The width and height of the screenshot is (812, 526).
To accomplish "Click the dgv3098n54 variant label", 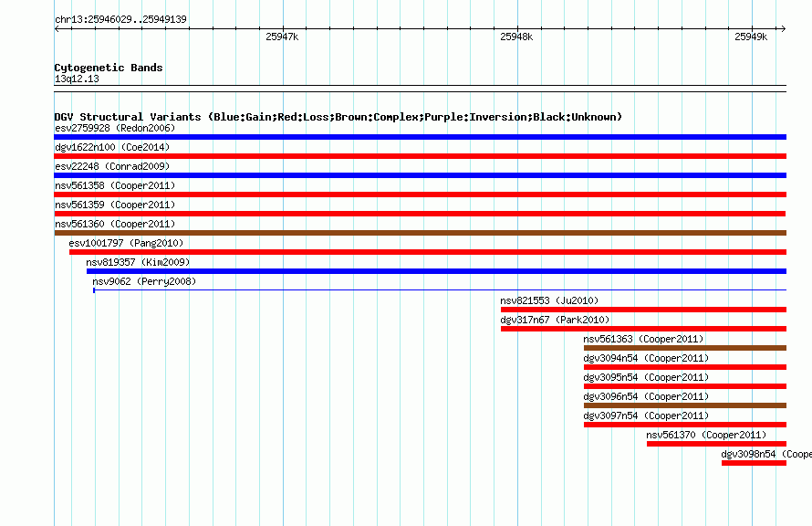I will 766,454.
